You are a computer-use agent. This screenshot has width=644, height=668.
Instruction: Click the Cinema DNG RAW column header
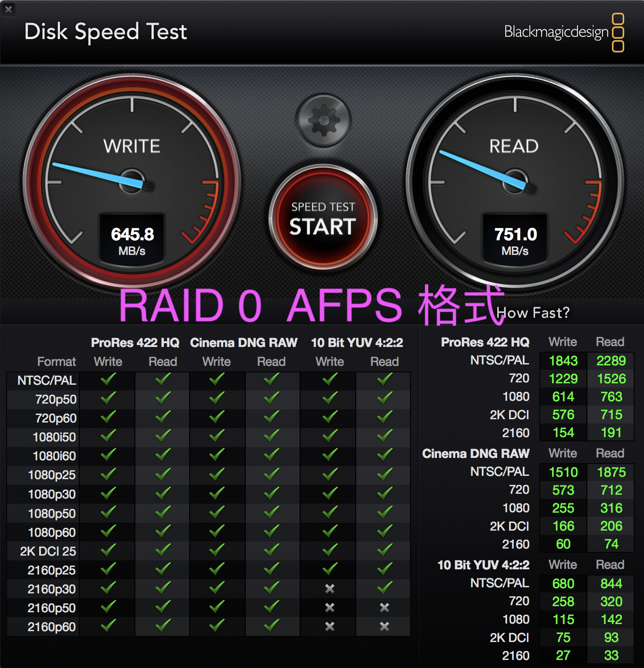coord(243,343)
